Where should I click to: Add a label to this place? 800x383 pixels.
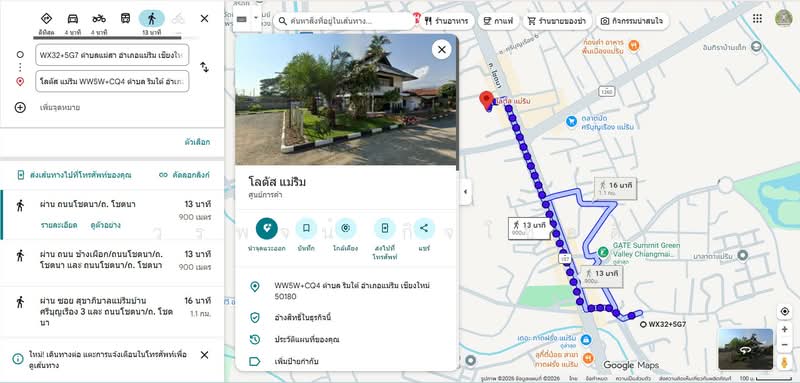point(346,362)
